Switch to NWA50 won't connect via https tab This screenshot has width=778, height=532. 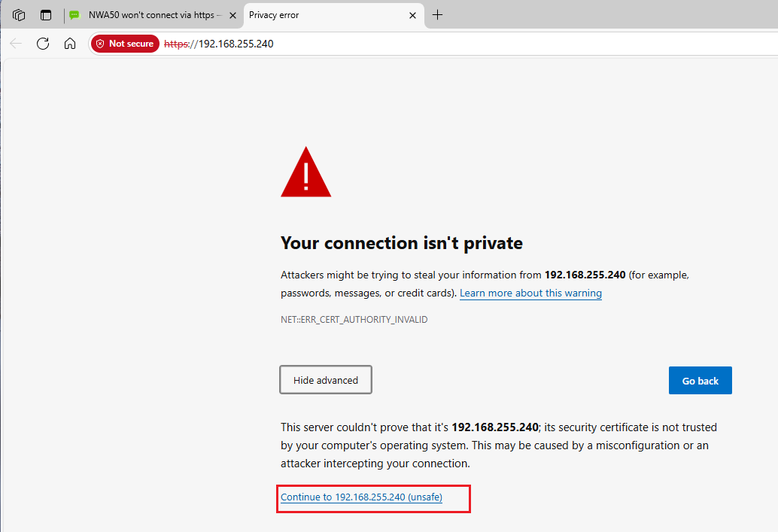pyautogui.click(x=152, y=15)
